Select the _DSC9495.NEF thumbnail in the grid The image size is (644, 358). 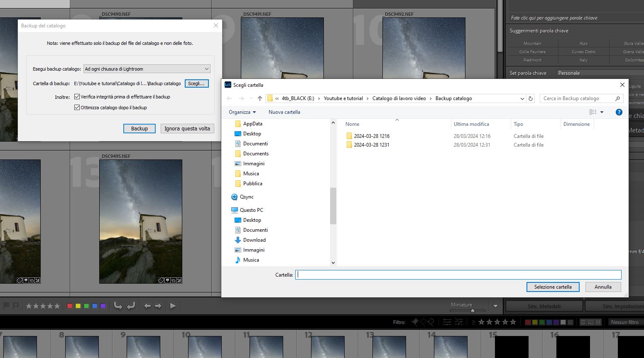(141, 221)
